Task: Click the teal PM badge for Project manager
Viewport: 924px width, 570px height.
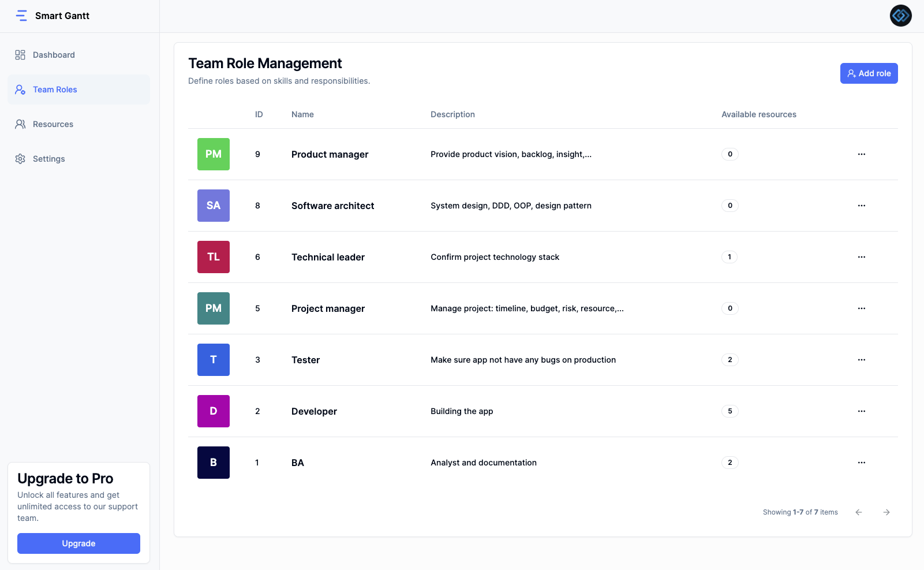Action: tap(214, 308)
